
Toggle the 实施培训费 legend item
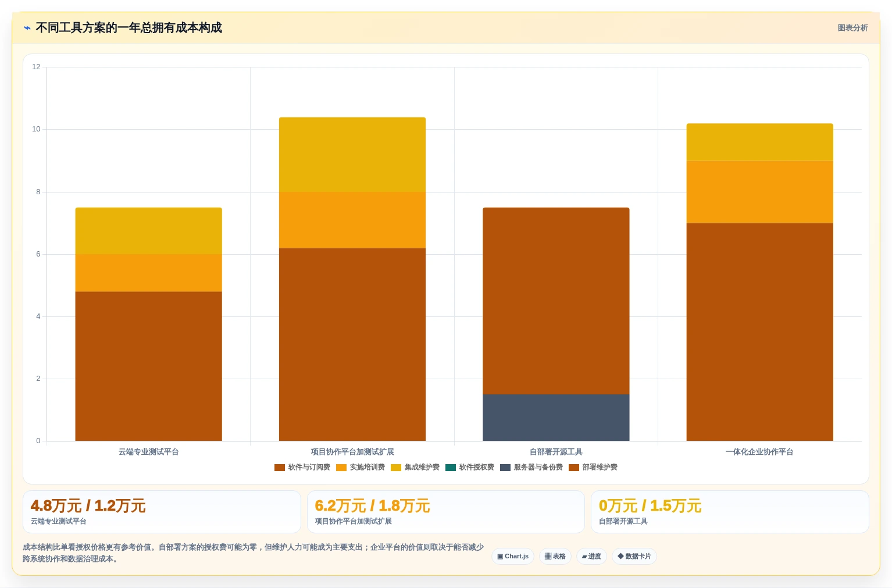(361, 468)
